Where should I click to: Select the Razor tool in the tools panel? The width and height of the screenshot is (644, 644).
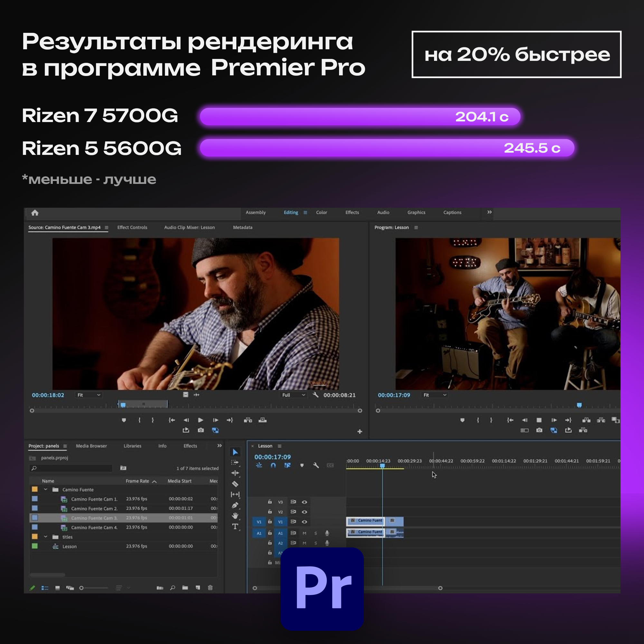[235, 484]
